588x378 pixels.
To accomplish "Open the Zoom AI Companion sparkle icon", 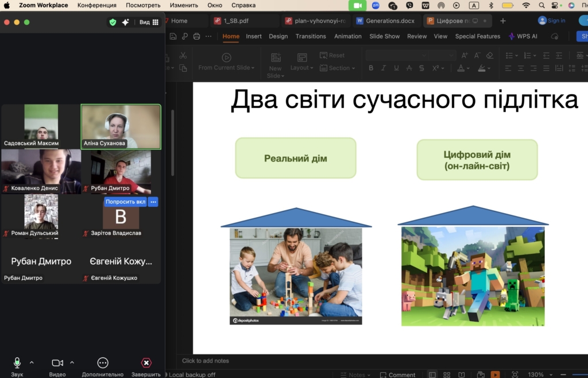I will [x=125, y=22].
